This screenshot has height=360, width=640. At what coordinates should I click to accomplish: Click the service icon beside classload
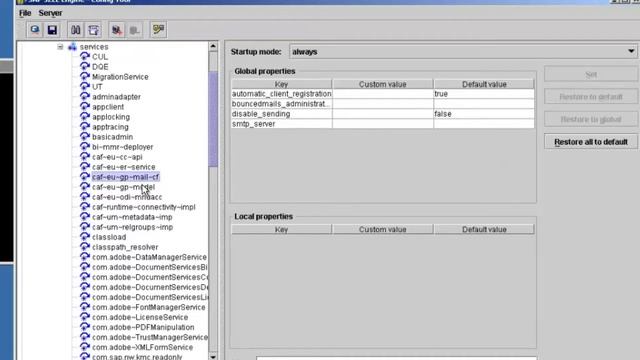point(84,237)
